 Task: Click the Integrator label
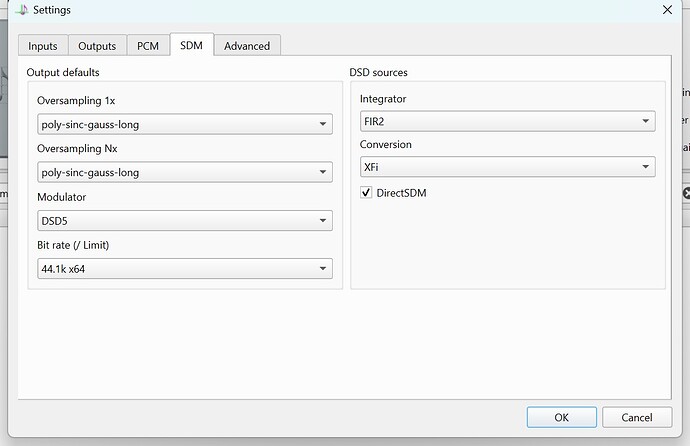click(383, 99)
